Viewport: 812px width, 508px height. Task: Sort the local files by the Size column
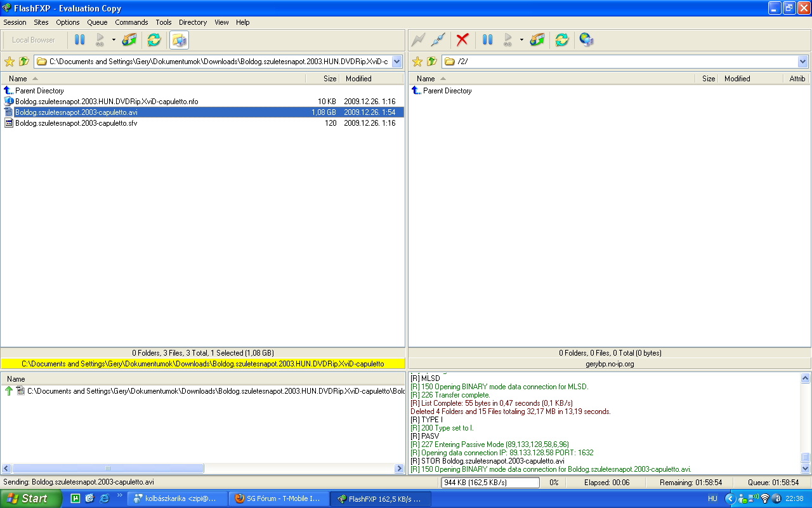pyautogui.click(x=329, y=79)
